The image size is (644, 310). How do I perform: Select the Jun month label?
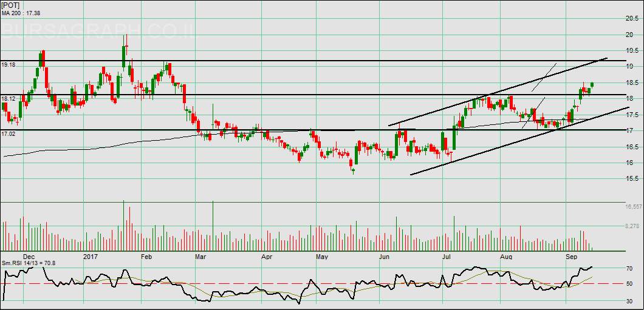click(385, 257)
